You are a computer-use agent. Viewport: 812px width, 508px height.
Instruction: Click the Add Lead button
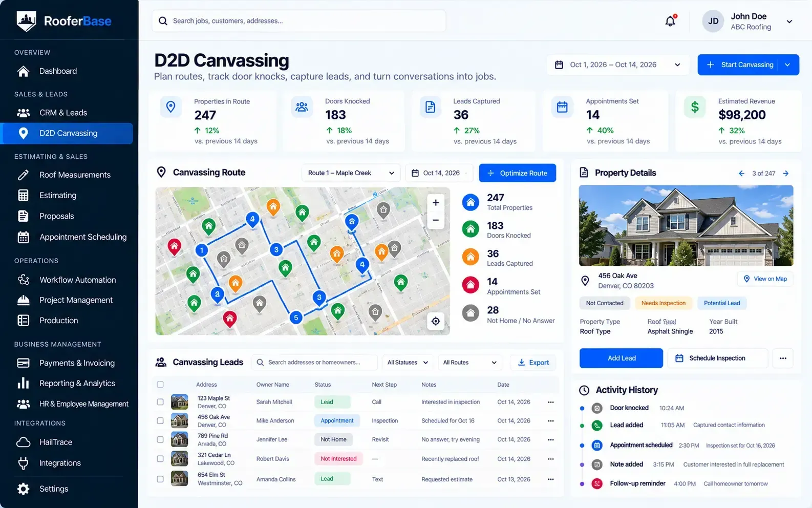point(621,358)
